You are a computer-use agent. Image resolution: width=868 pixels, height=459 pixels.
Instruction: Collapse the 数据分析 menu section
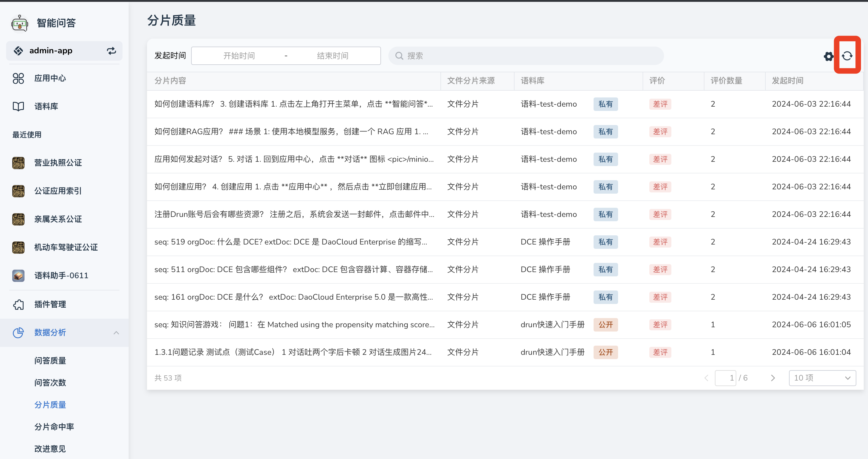pyautogui.click(x=116, y=333)
